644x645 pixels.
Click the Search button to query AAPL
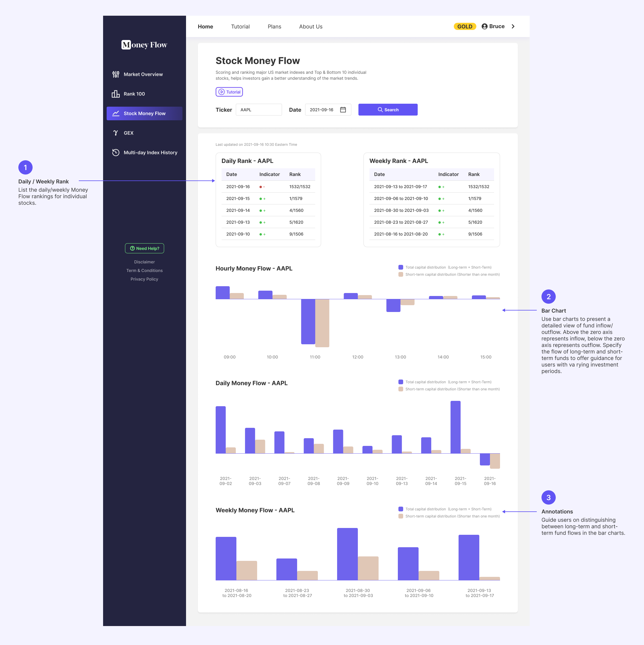click(x=387, y=109)
